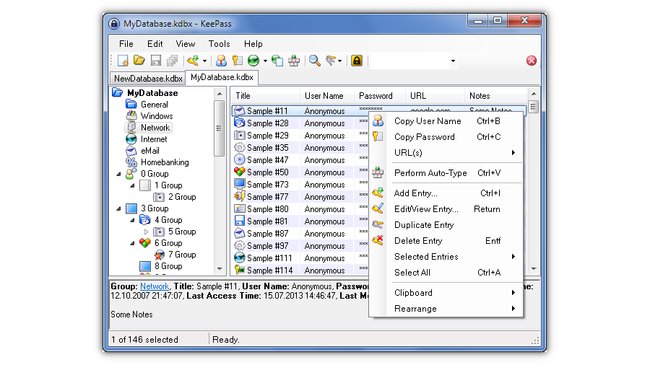Click the Open URL globe toolbar icon

(253, 61)
